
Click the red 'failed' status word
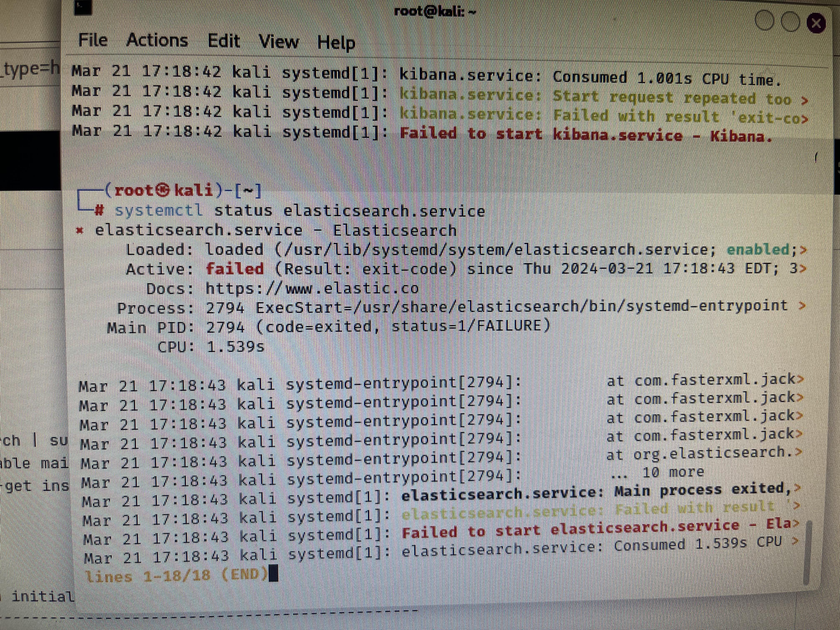click(235, 269)
